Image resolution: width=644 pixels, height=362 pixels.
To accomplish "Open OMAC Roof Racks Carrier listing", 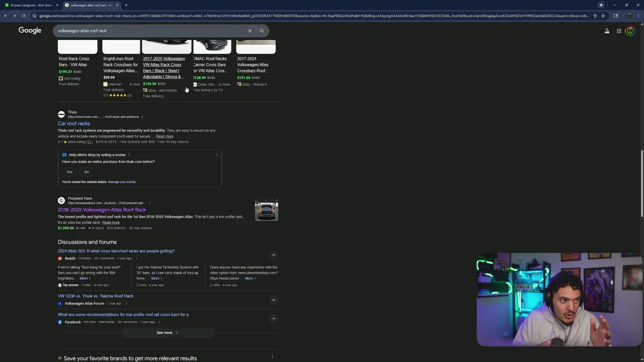I will coord(210,65).
